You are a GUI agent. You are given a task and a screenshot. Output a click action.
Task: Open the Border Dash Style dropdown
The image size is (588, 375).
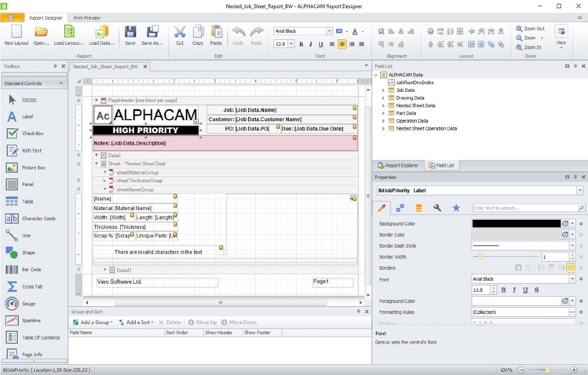[x=573, y=246]
